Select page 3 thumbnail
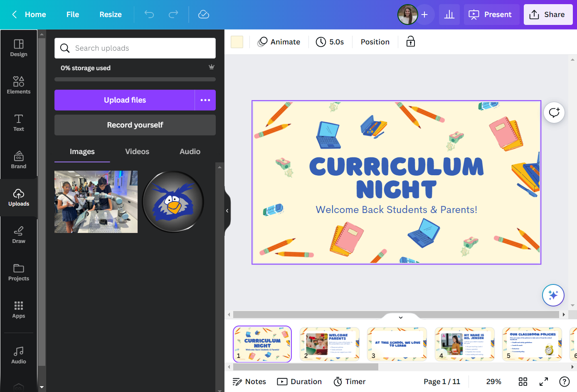This screenshot has width=577, height=392. pos(397,344)
